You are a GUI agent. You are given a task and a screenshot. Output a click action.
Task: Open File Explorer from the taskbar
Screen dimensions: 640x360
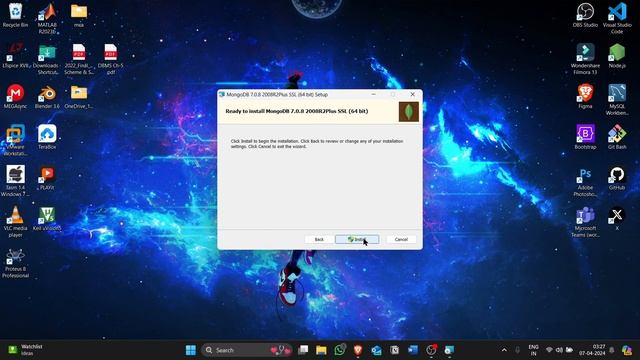(x=321, y=350)
